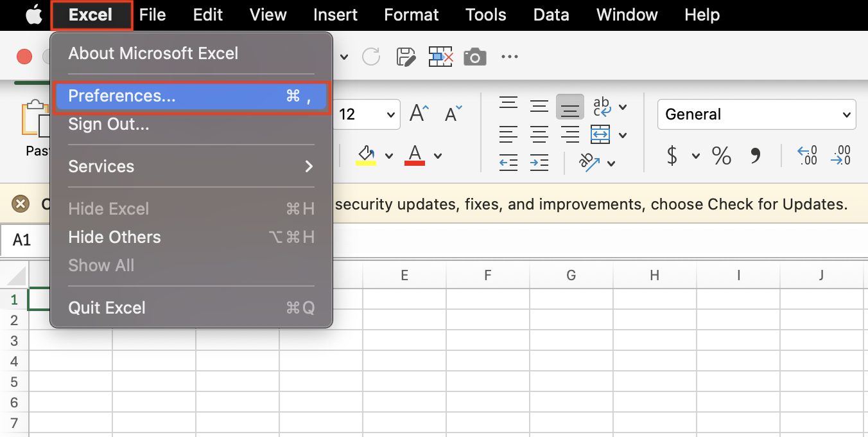The image size is (868, 437).
Task: Align text left
Action: click(x=508, y=134)
